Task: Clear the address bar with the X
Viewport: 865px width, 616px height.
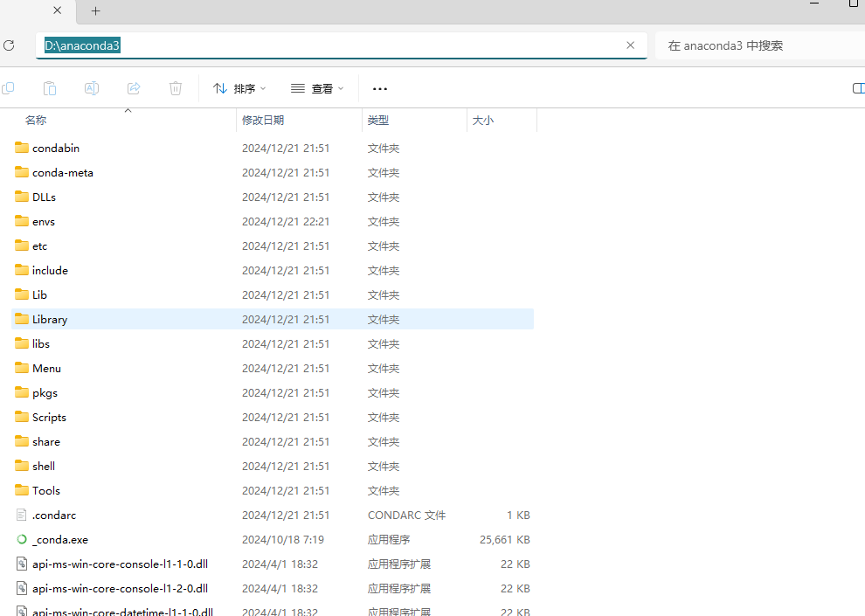Action: (x=630, y=45)
